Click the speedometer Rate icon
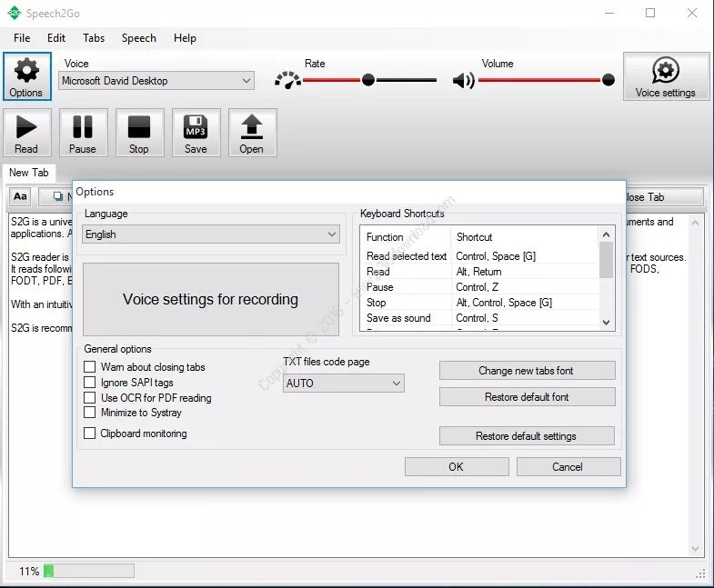Screen dimensions: 714x588 (x=287, y=81)
